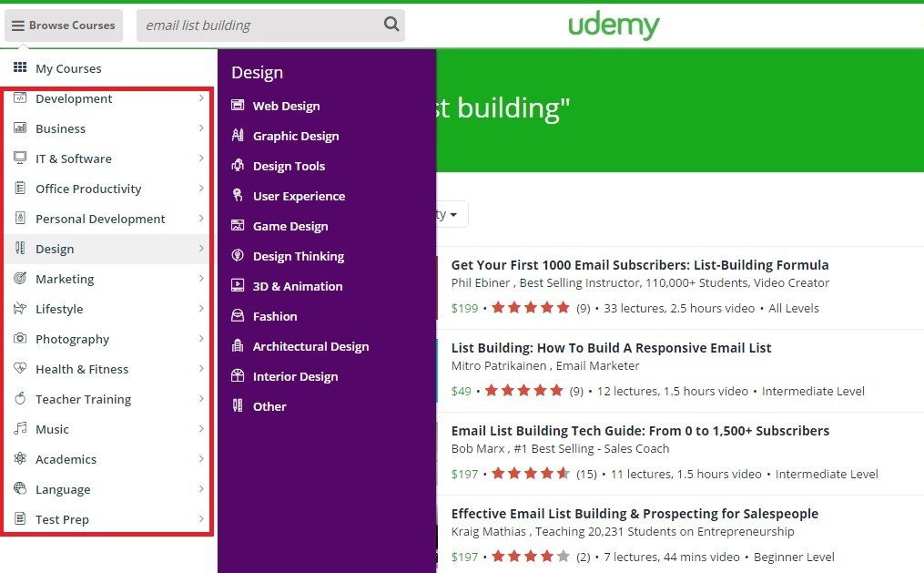Open 'Email List Building Tech Guide' course
Screen dimensions: 924x573
(x=640, y=430)
